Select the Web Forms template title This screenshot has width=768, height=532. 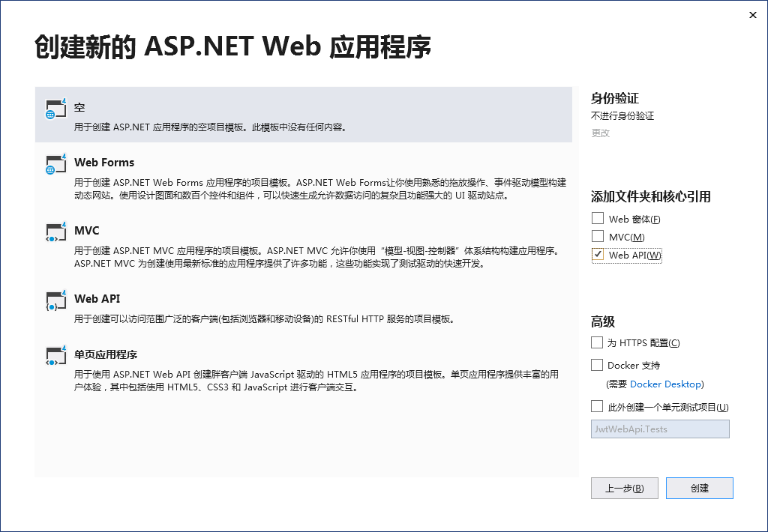click(x=104, y=163)
